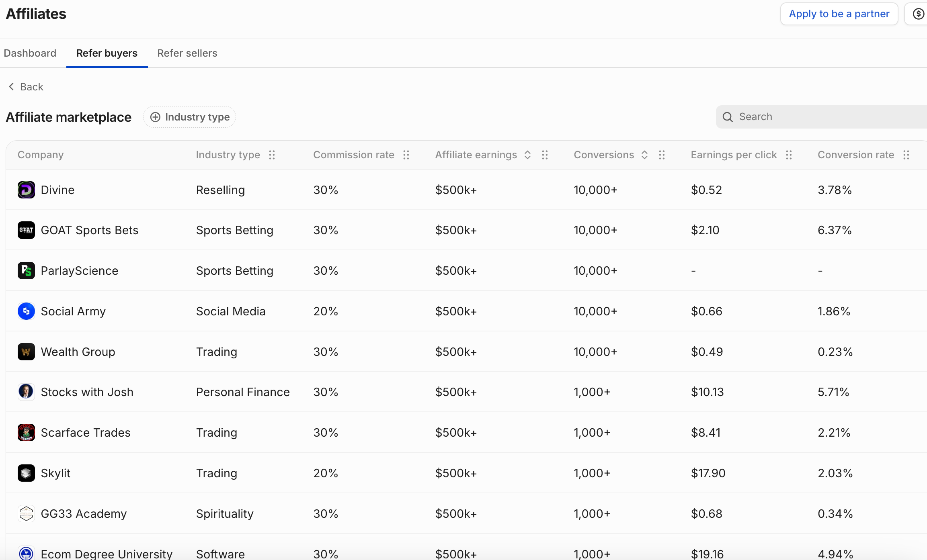927x560 pixels.
Task: Go Back to previous page
Action: (x=26, y=87)
